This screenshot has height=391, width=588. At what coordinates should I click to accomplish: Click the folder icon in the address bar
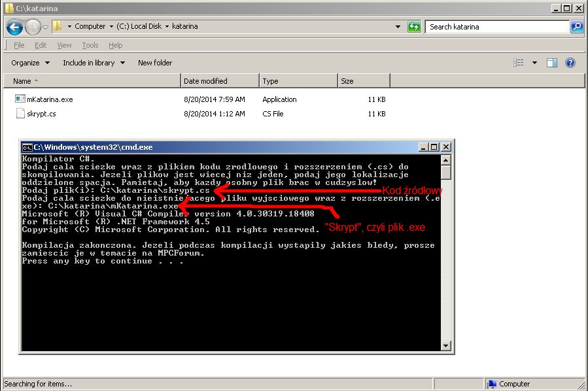click(x=57, y=26)
